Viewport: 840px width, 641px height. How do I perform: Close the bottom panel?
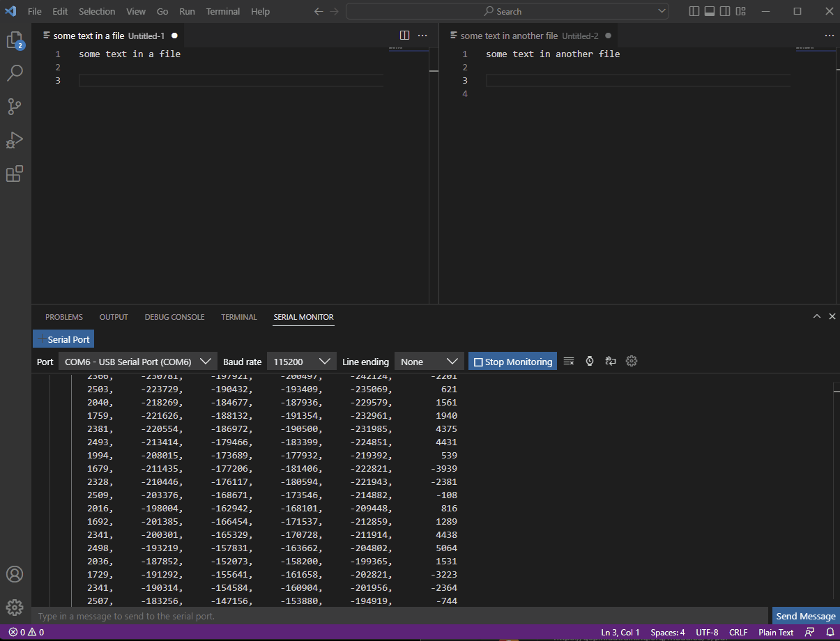[832, 316]
